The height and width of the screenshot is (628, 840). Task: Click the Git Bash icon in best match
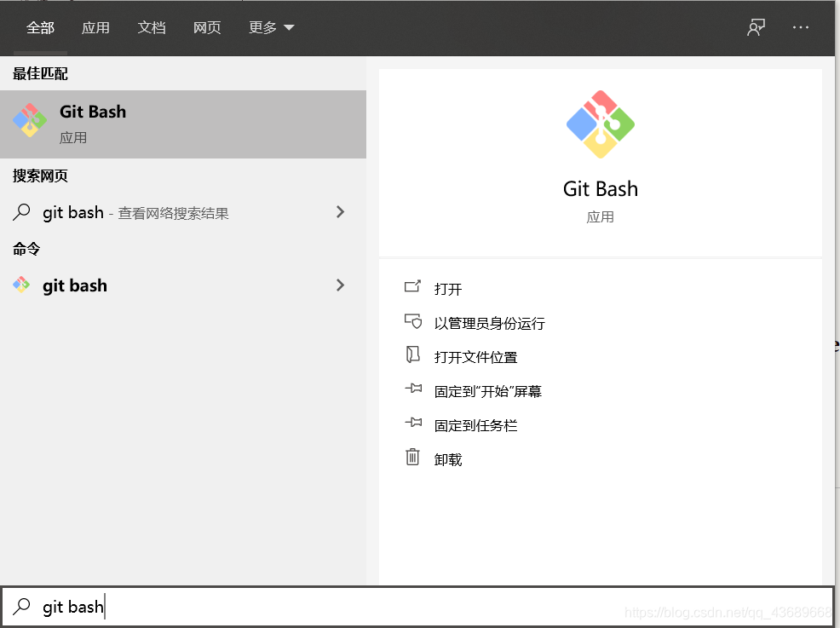tap(30, 120)
